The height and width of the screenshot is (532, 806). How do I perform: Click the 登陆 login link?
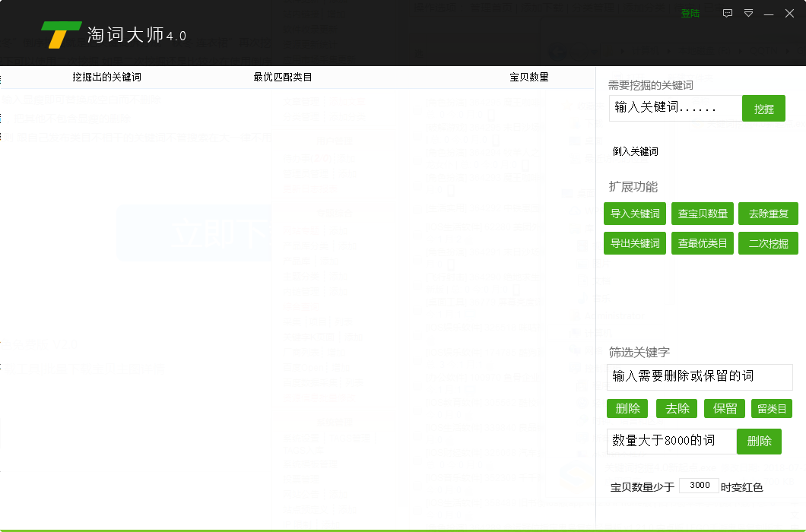(x=690, y=14)
